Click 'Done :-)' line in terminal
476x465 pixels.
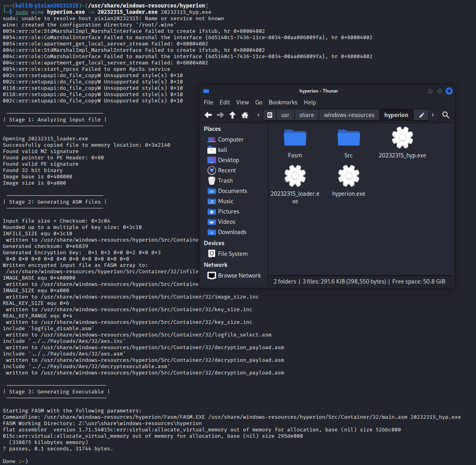[15, 461]
